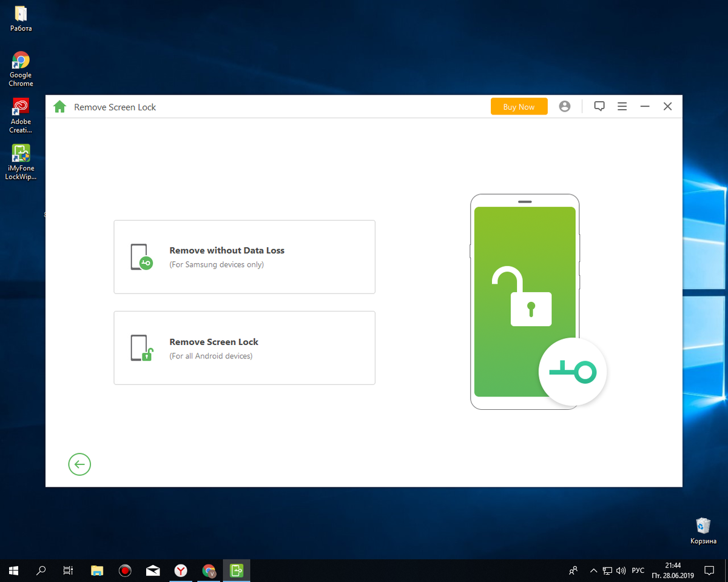Open Task View in taskbar
Screen dimensions: 728x582
point(69,570)
